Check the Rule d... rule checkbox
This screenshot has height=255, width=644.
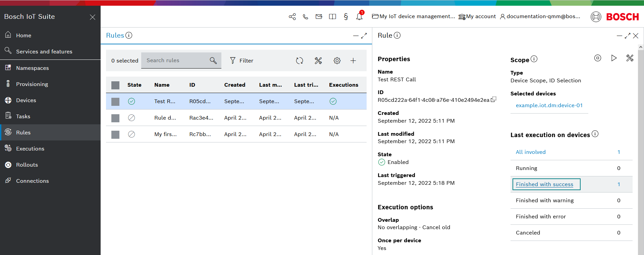point(115,118)
